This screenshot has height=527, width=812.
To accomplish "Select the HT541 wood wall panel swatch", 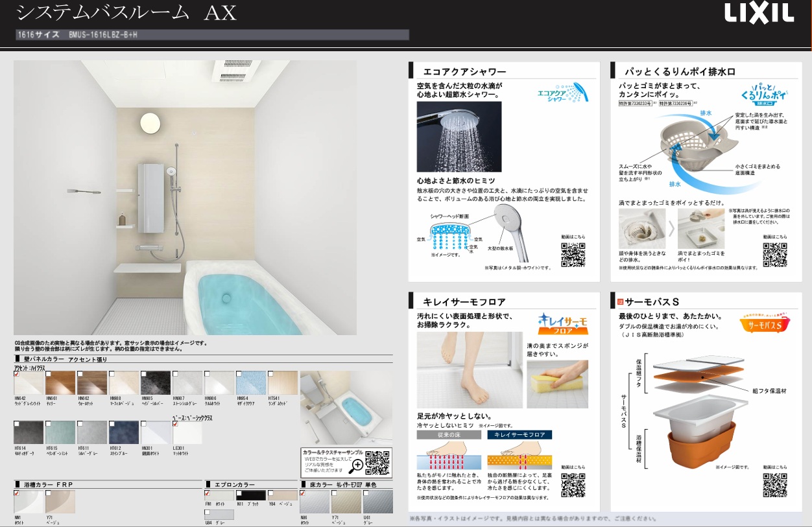I will (283, 382).
